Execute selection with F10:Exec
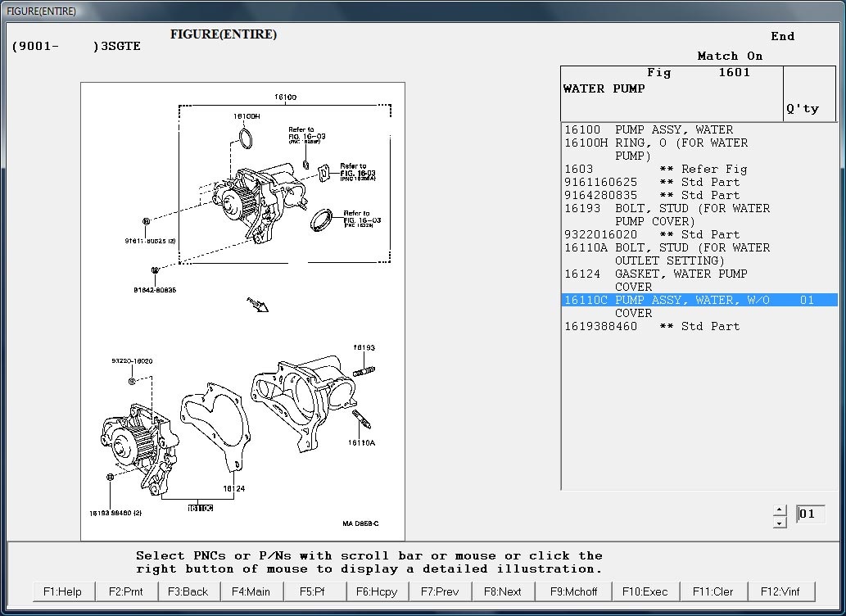The image size is (846, 616). click(x=645, y=591)
